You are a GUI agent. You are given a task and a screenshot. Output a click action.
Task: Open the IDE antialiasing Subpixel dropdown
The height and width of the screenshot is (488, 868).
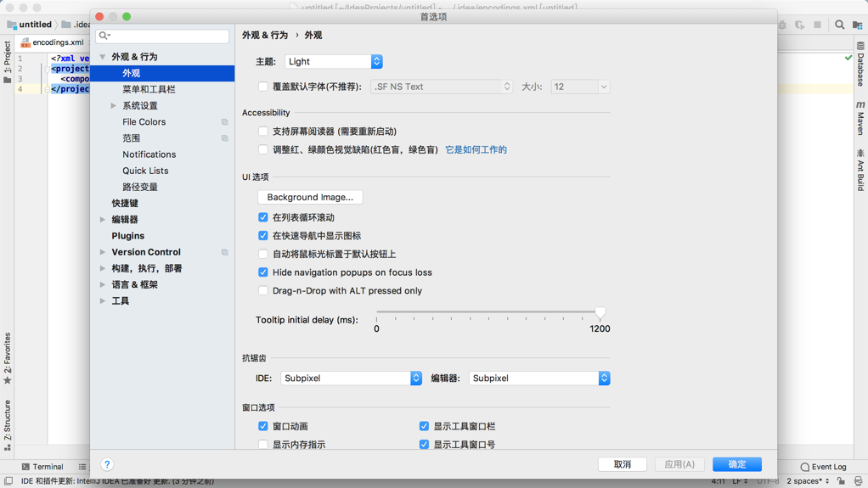point(351,379)
